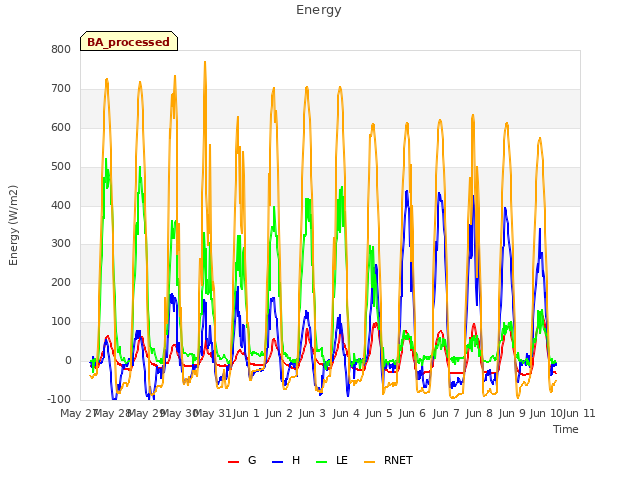Click the 600 y-axis tick label
This screenshot has width=640, height=480.
tap(61, 128)
